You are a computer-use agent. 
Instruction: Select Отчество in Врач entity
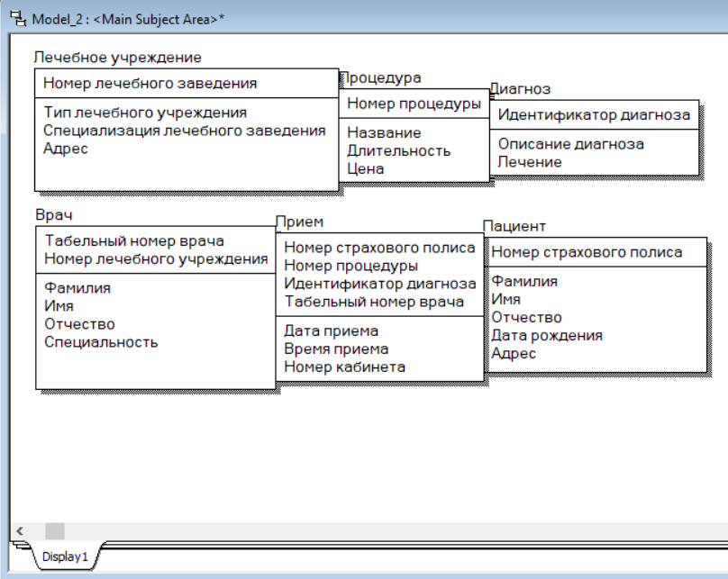tap(79, 324)
